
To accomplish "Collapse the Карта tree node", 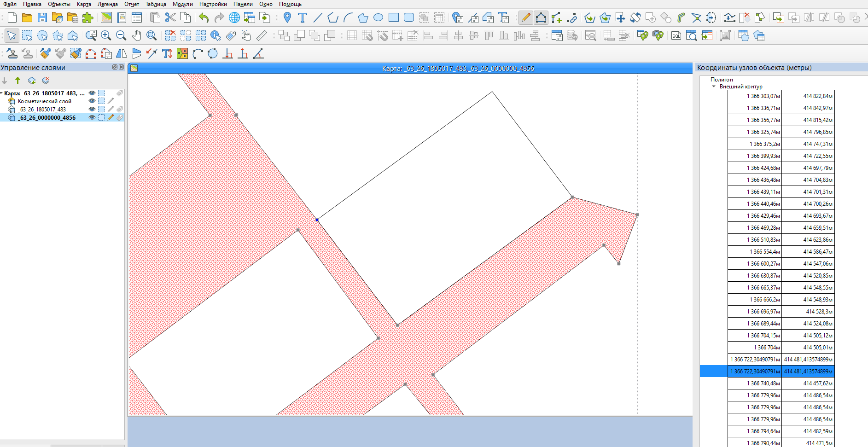I will tap(2, 93).
